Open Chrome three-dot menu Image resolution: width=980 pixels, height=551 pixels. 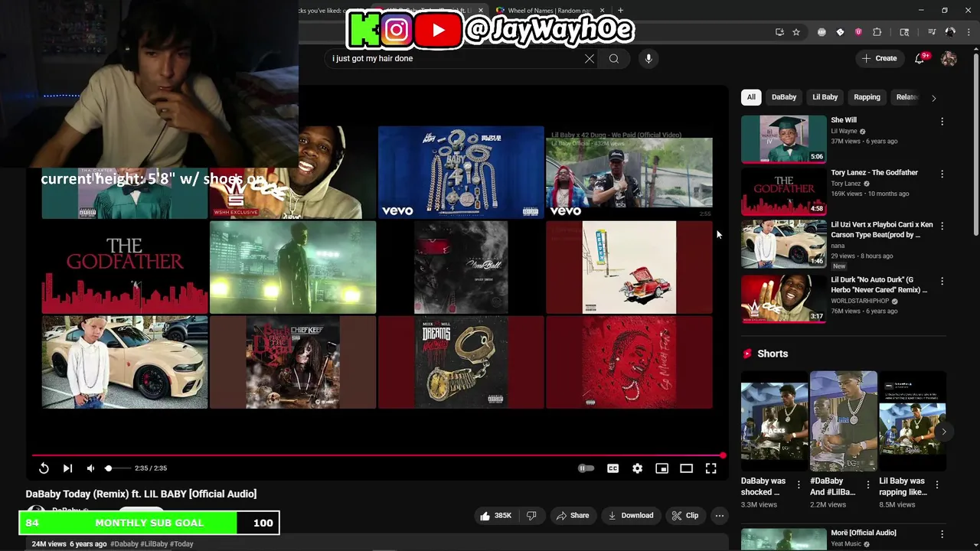pos(969,32)
